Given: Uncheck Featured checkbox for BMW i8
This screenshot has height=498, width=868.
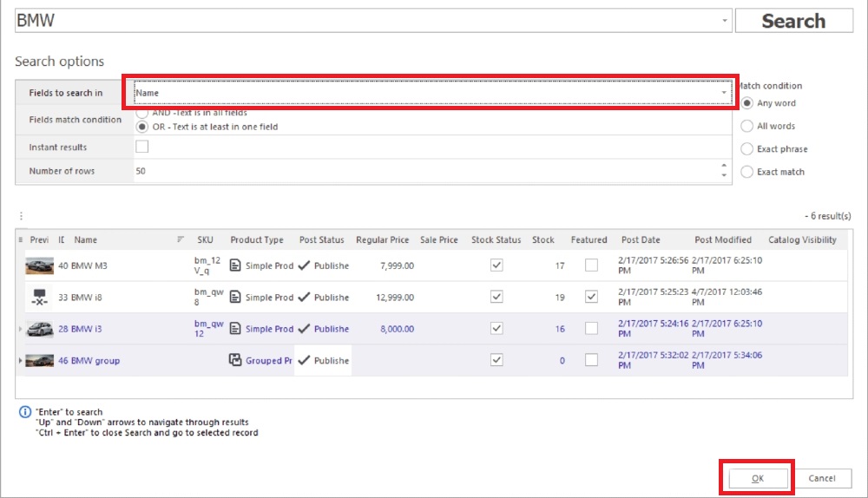Looking at the screenshot, I should (591, 297).
